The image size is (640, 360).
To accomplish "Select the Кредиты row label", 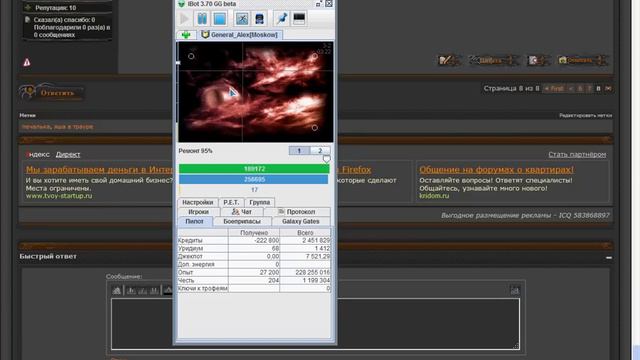I will pyautogui.click(x=203, y=240).
